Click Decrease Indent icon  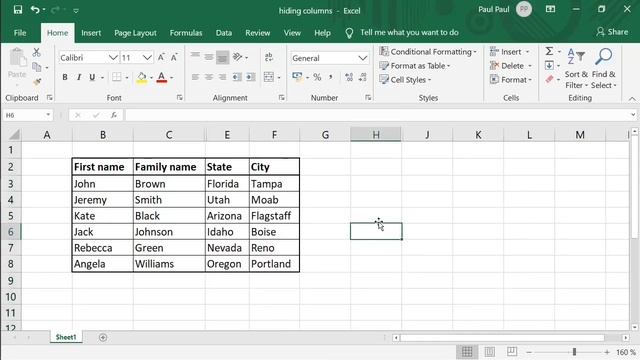click(237, 77)
